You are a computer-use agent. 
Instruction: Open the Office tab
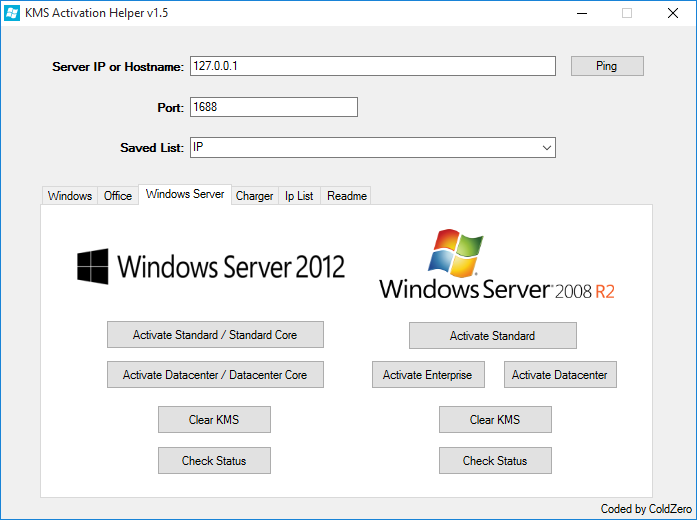tap(118, 196)
